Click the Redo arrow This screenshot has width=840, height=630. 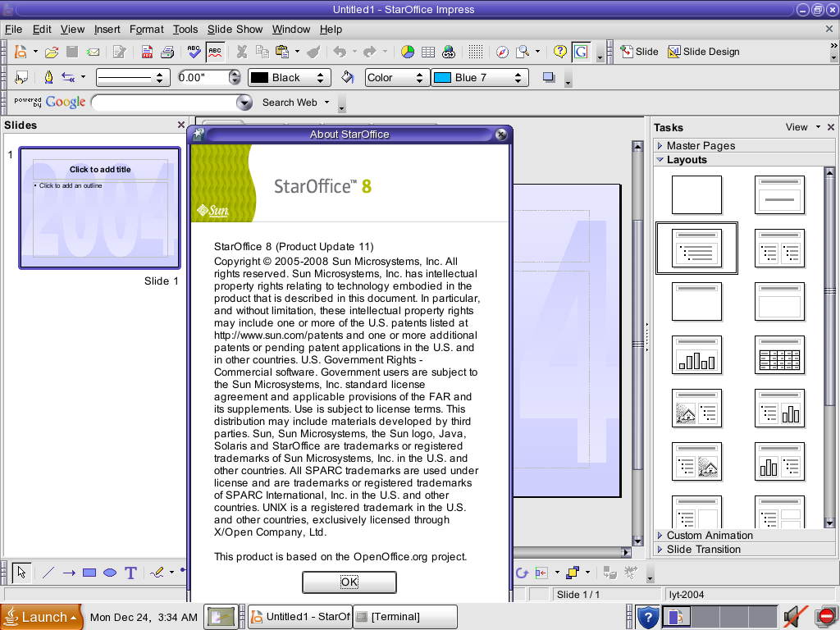click(x=370, y=52)
